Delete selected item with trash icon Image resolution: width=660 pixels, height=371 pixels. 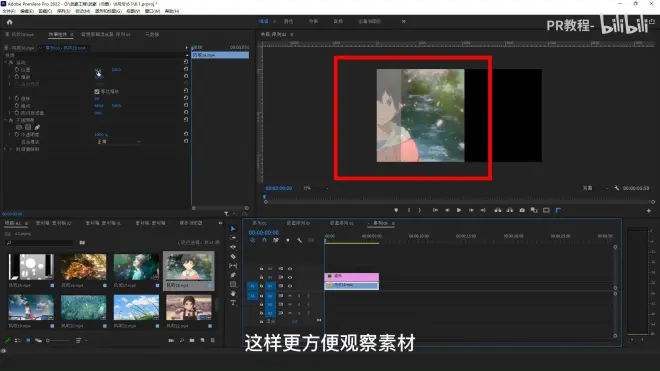point(213,340)
